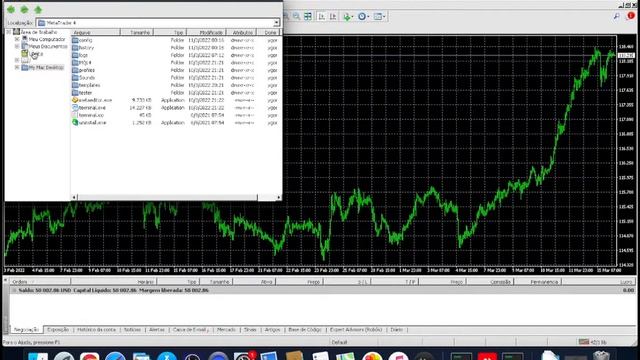Toggle auto scroll chart button
Viewport: 640px width, 360px height.
coord(322,16)
